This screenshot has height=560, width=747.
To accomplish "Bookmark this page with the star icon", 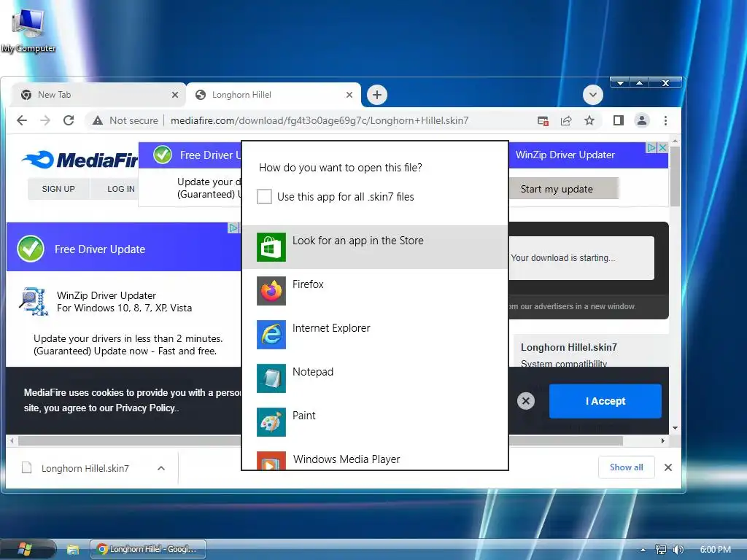I will click(589, 120).
